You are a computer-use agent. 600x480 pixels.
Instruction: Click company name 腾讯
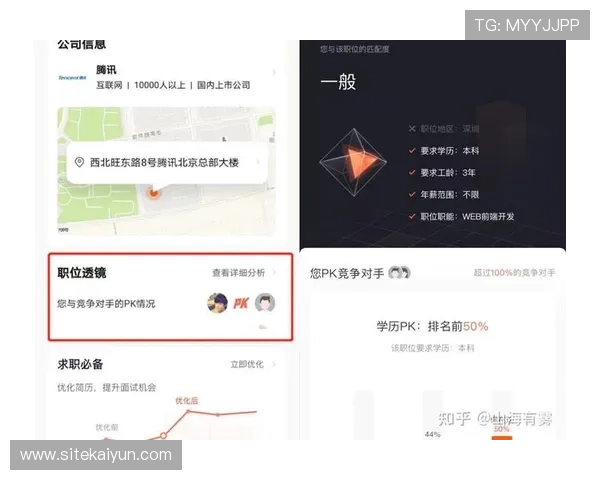[106, 70]
